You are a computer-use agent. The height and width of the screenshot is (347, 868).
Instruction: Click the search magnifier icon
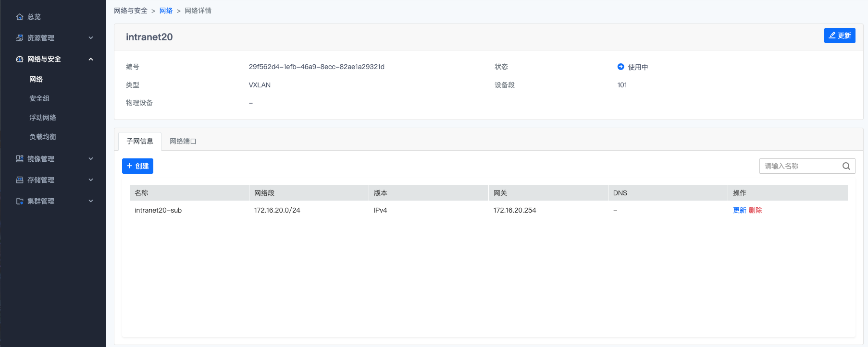(846, 166)
